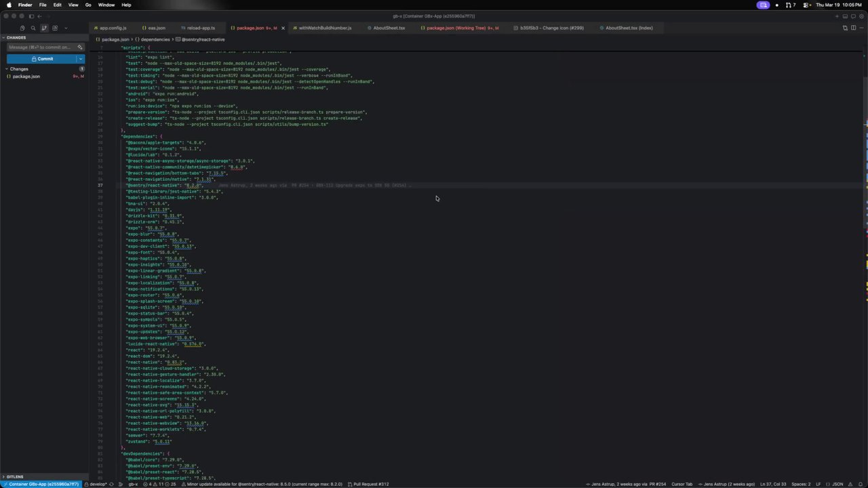The image size is (868, 488).
Task: Click @sentry/react-native breadcrumb segment
Action: click(203, 39)
